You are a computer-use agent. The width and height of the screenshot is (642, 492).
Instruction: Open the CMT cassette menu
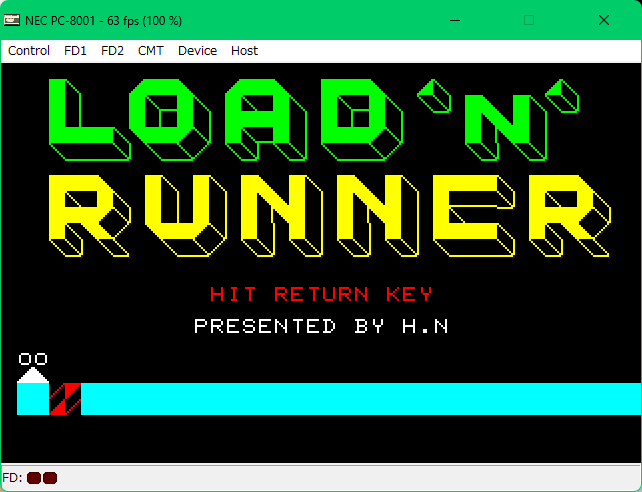click(x=151, y=51)
